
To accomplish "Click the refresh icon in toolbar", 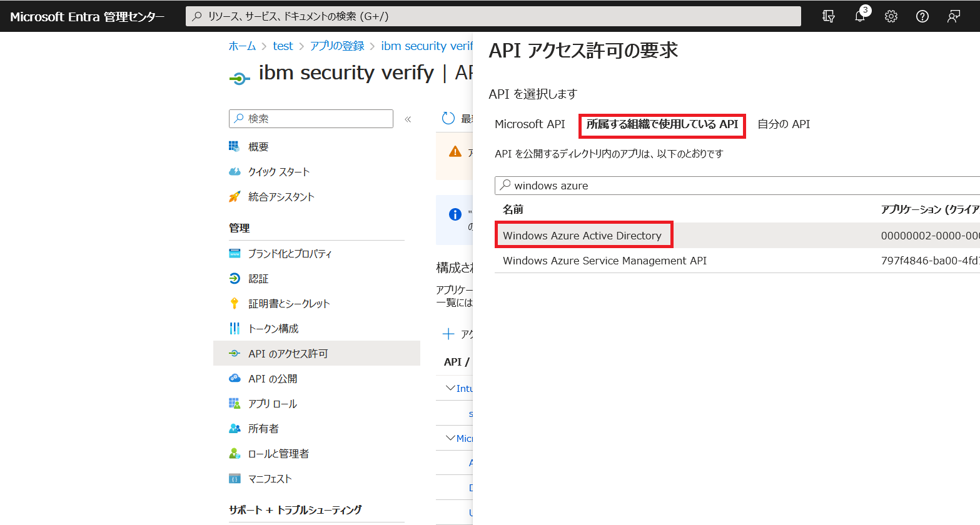I will [x=448, y=118].
